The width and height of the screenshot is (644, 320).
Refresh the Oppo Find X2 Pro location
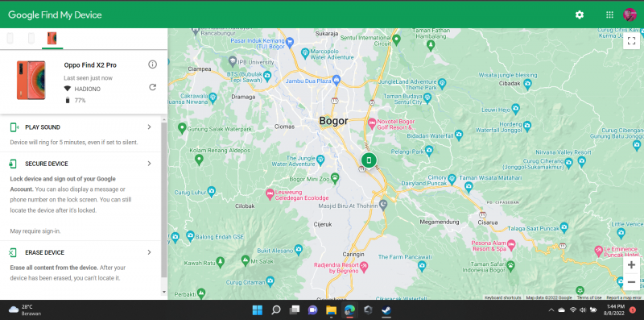tap(152, 87)
